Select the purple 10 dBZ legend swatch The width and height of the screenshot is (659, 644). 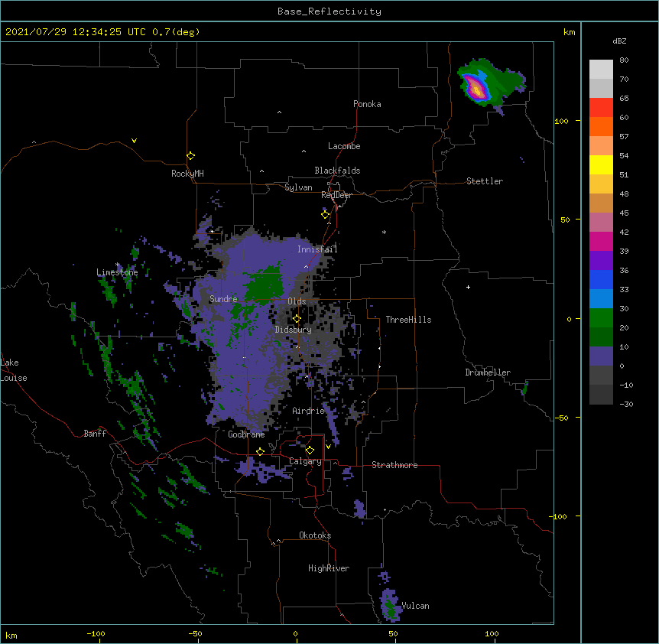pyautogui.click(x=601, y=356)
